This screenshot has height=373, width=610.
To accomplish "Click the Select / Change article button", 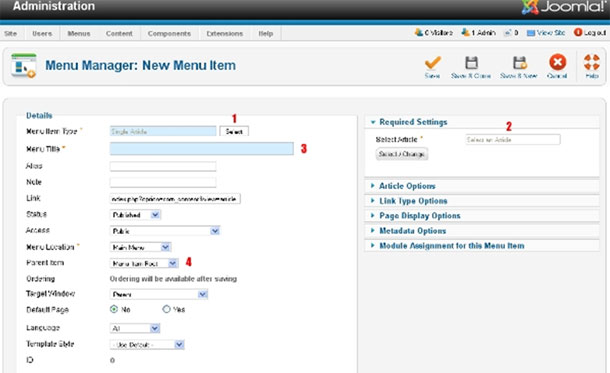I will tap(401, 154).
